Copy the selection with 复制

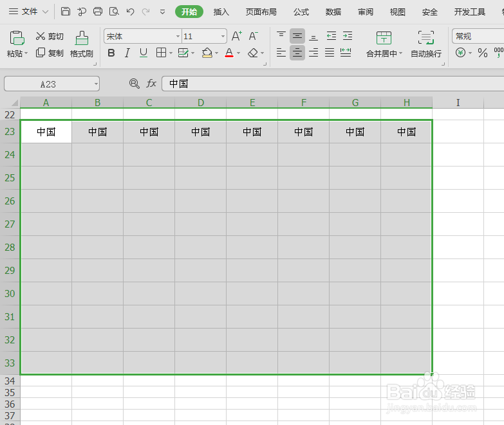click(x=50, y=53)
